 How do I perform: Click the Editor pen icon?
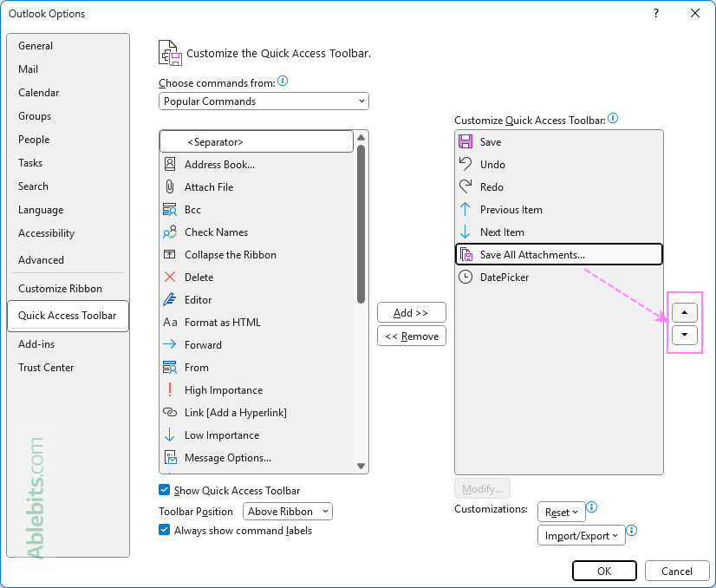point(170,299)
